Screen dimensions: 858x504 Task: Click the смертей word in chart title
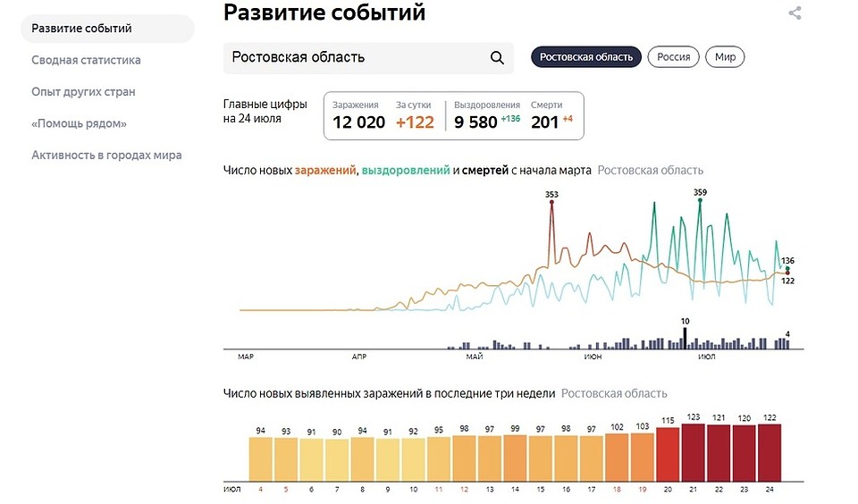pos(484,170)
